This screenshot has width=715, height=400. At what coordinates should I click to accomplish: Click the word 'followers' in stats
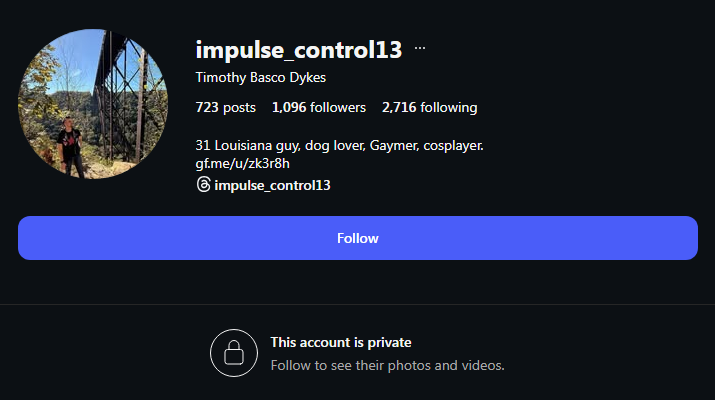click(338, 107)
